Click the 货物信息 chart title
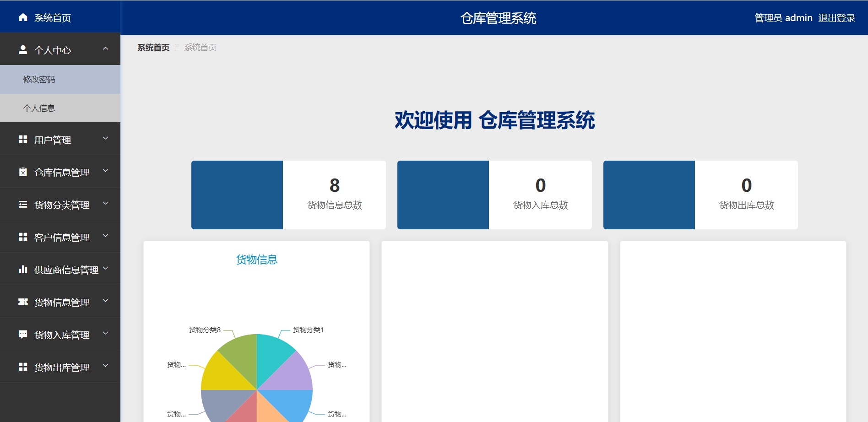 click(x=257, y=260)
